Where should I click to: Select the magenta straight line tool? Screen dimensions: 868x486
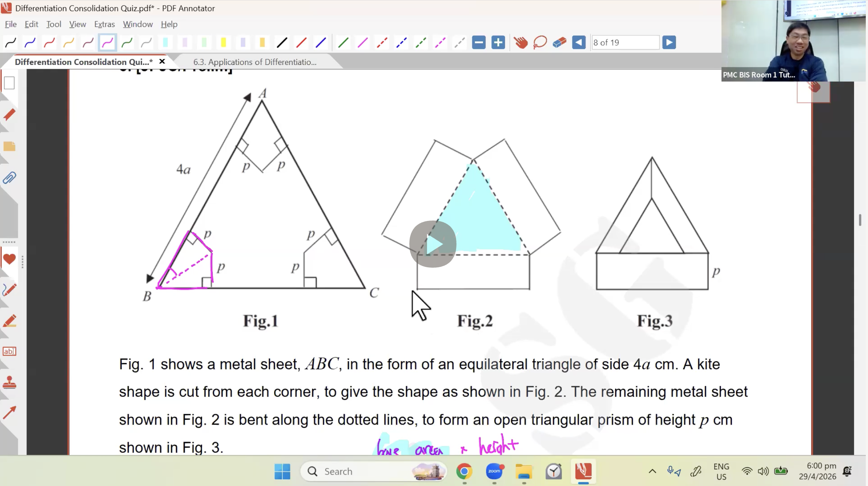click(x=363, y=43)
